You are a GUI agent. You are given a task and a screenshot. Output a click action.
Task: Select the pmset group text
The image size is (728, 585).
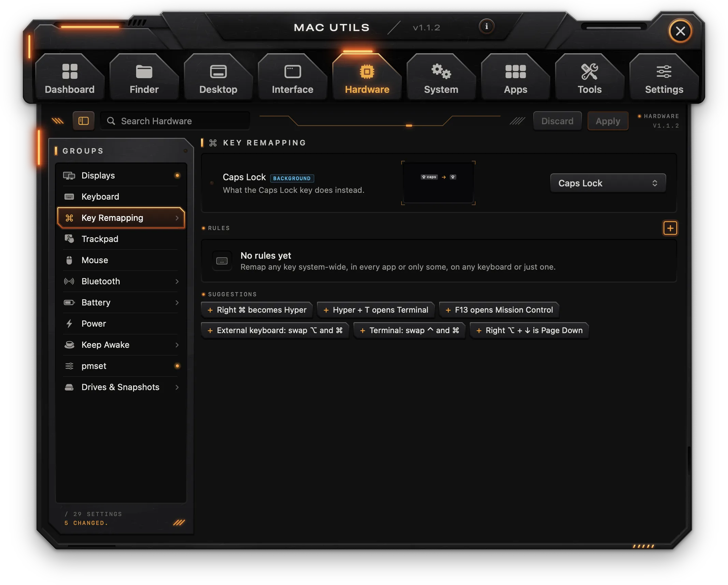click(x=94, y=366)
